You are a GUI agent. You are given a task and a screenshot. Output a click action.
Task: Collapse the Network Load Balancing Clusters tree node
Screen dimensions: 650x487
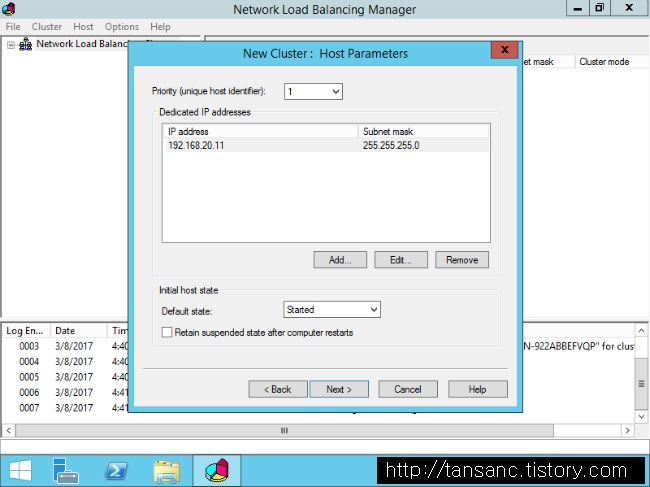[x=11, y=45]
